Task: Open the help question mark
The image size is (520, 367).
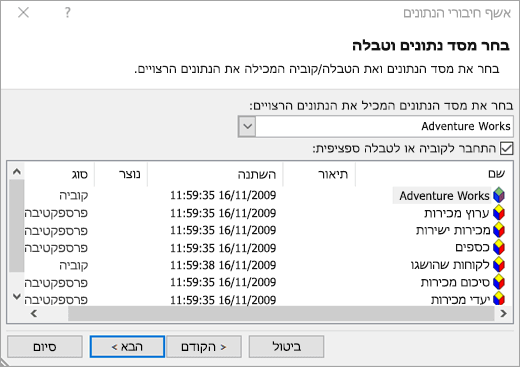Action: 68,13
